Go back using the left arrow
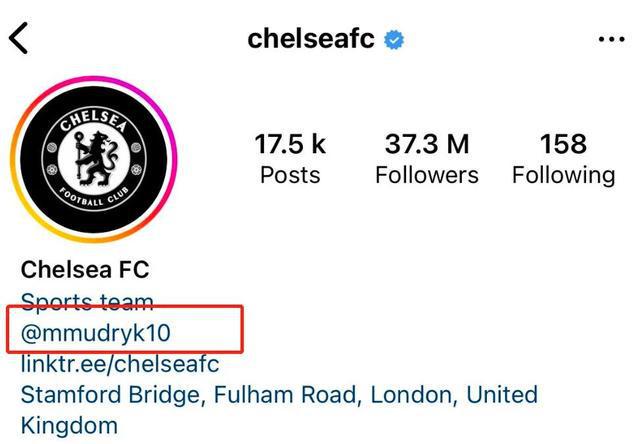640x444 pixels. (19, 39)
